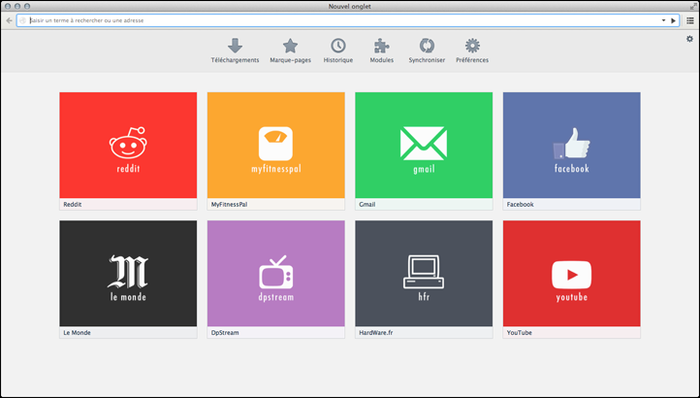Click the back arrow button
This screenshot has width=700, height=398.
(x=9, y=21)
